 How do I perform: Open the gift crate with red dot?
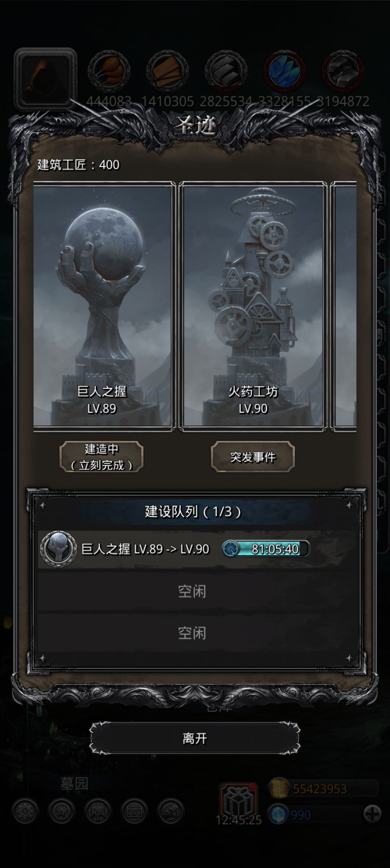pos(239,800)
